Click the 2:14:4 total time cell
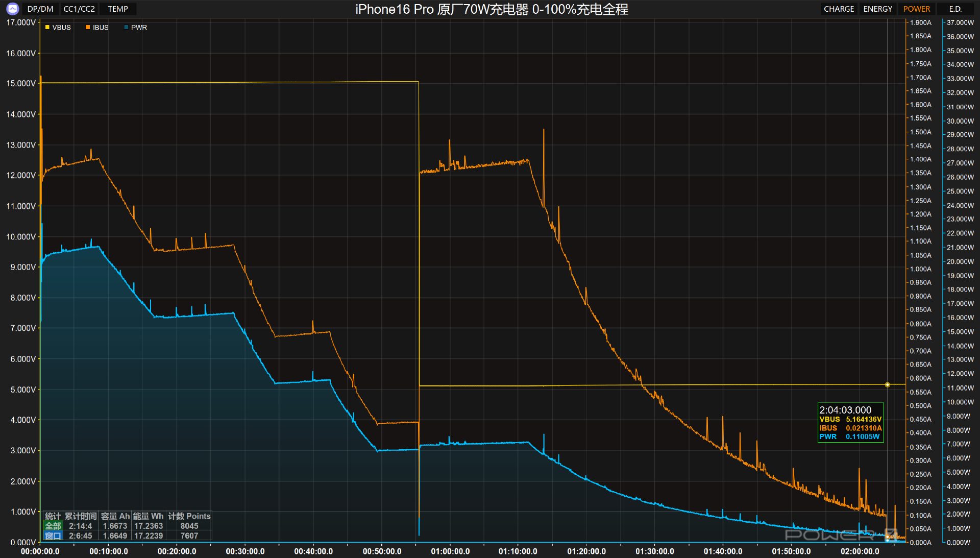This screenshot has height=558, width=980. tap(81, 526)
